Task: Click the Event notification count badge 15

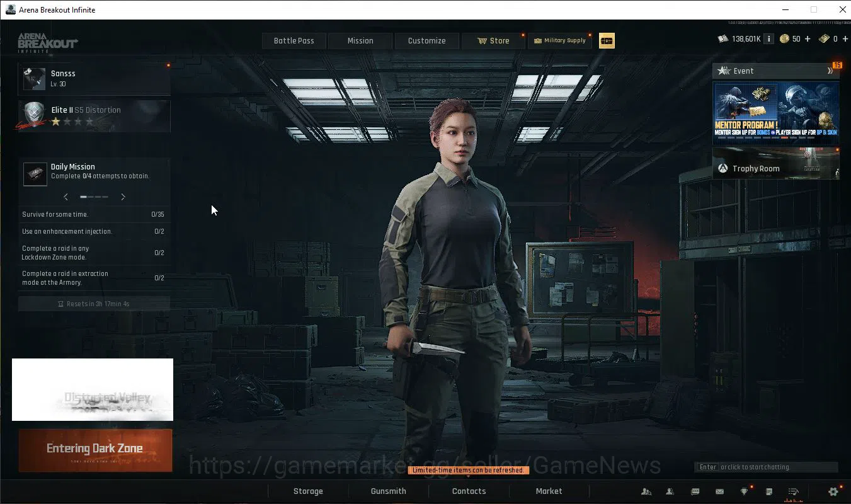Action: click(x=837, y=65)
